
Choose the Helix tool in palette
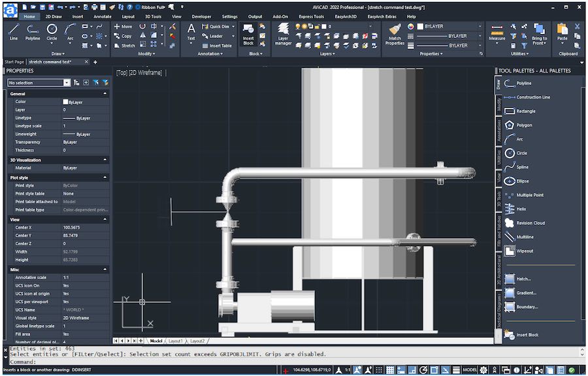[521, 209]
